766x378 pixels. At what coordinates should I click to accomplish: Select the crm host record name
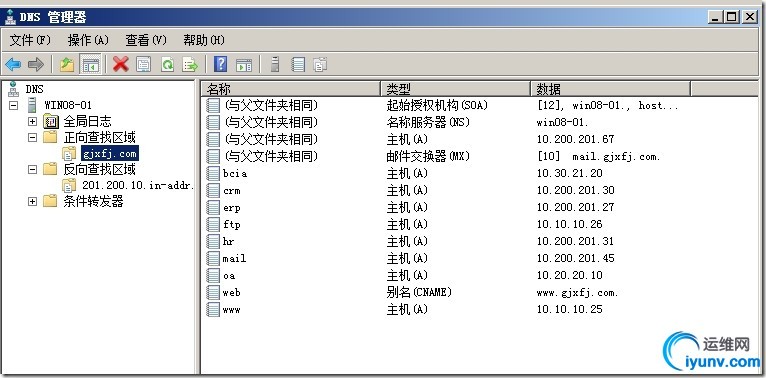tap(232, 190)
